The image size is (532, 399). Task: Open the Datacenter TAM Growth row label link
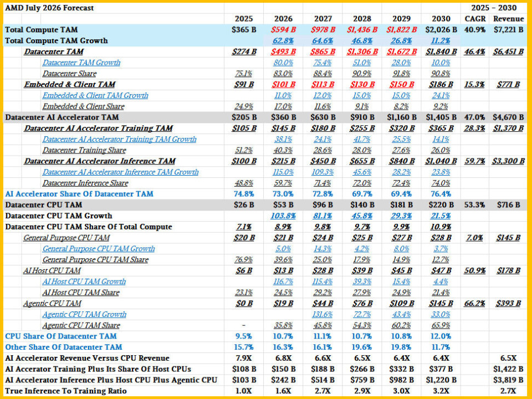pos(81,63)
